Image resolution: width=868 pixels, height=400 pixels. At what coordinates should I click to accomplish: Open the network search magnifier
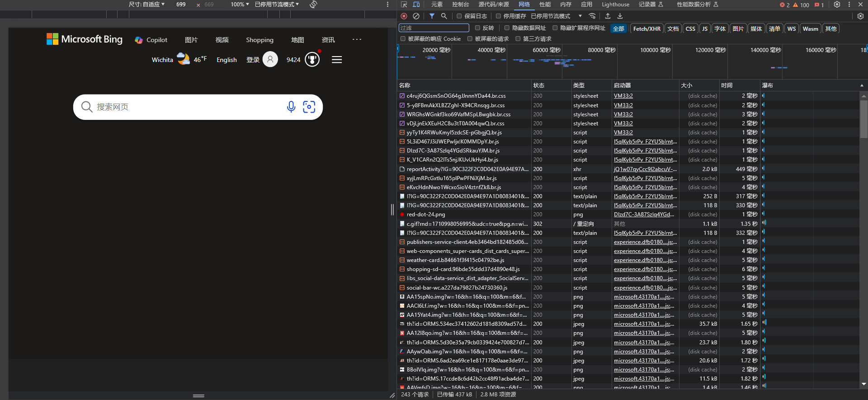click(444, 16)
